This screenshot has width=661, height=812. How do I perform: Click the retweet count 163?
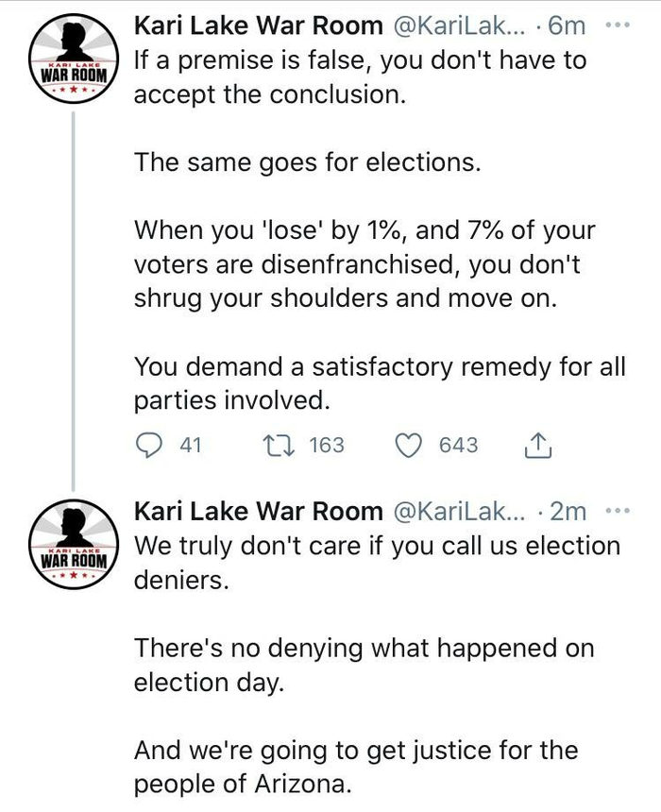coord(327,445)
